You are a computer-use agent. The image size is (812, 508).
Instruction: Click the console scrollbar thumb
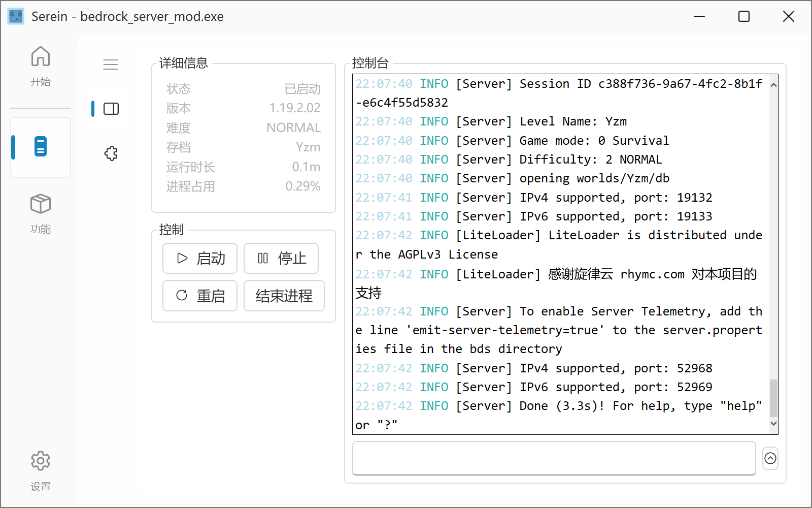(x=773, y=398)
